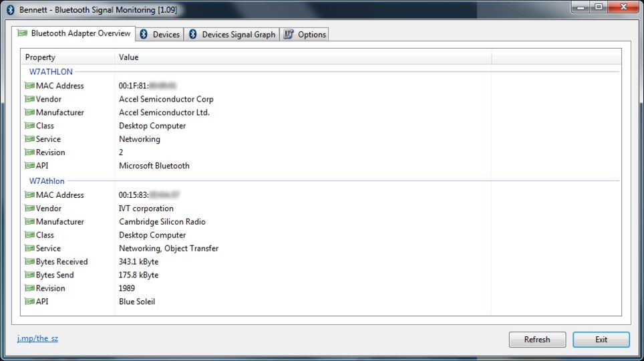The width and height of the screenshot is (644, 361).
Task: Click the icon next to W7ATHLON MAC Address
Action: click(29, 86)
